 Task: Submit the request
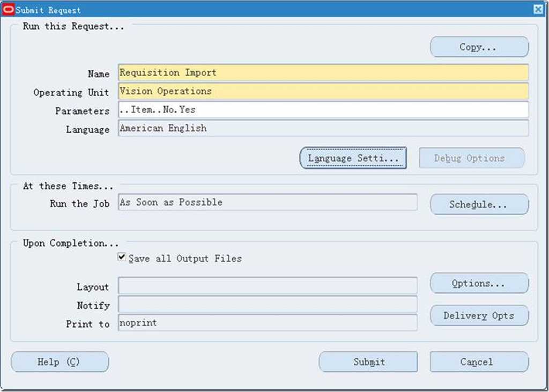[x=368, y=362]
